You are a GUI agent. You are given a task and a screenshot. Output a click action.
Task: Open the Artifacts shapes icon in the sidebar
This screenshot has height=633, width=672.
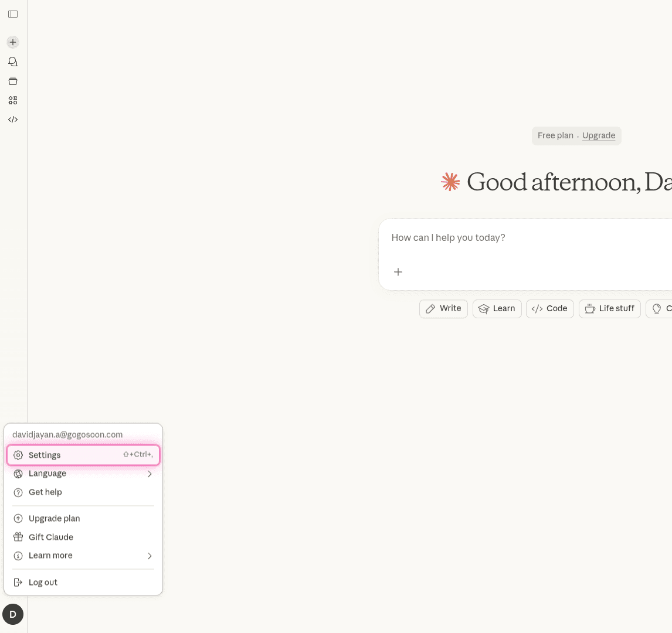(13, 100)
